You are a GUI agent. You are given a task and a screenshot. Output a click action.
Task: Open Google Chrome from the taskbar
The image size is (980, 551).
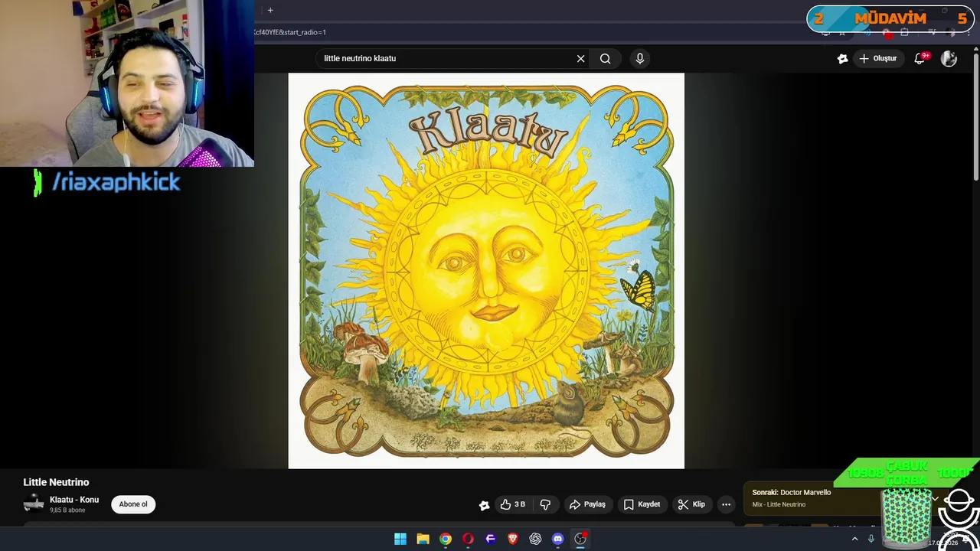click(446, 539)
